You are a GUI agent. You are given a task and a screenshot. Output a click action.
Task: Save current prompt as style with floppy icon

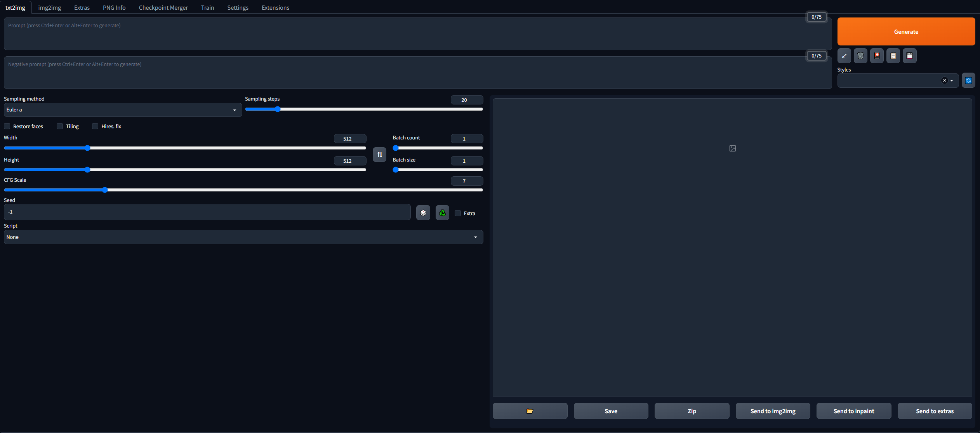click(909, 56)
